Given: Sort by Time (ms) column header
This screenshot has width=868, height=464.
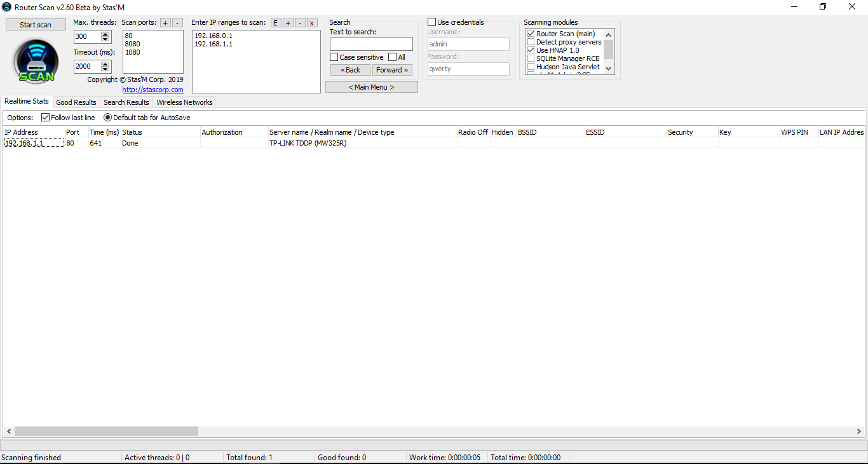Looking at the screenshot, I should click(x=104, y=132).
